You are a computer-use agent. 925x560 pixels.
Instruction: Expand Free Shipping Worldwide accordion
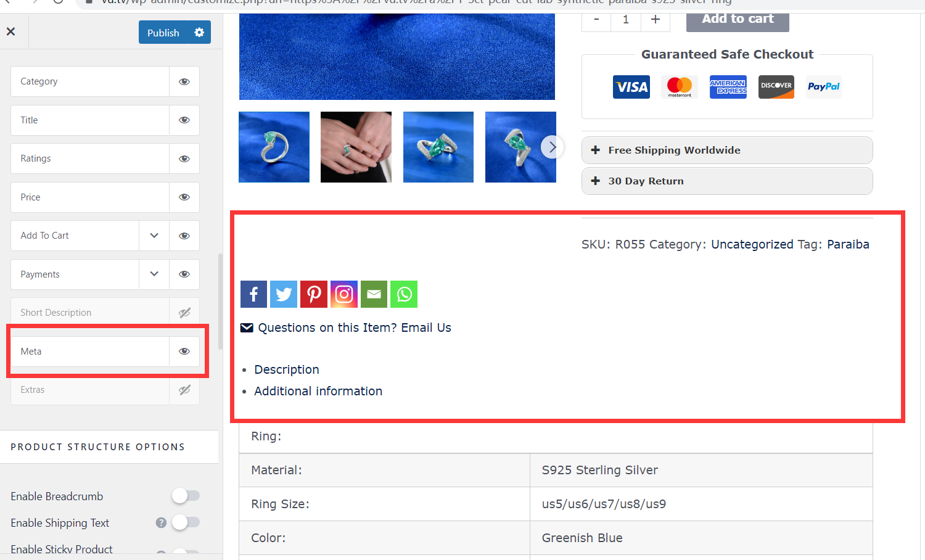click(x=727, y=150)
